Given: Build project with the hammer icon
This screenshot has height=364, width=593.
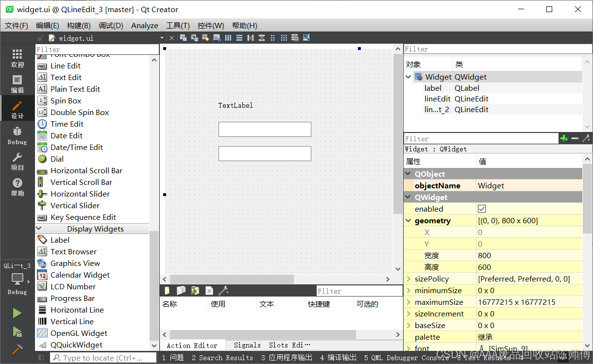Looking at the screenshot, I should coord(17,349).
